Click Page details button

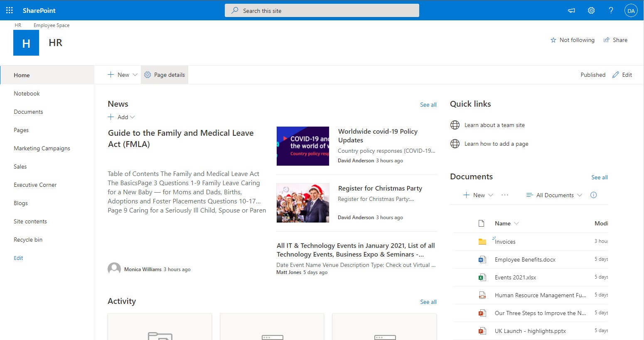click(165, 75)
